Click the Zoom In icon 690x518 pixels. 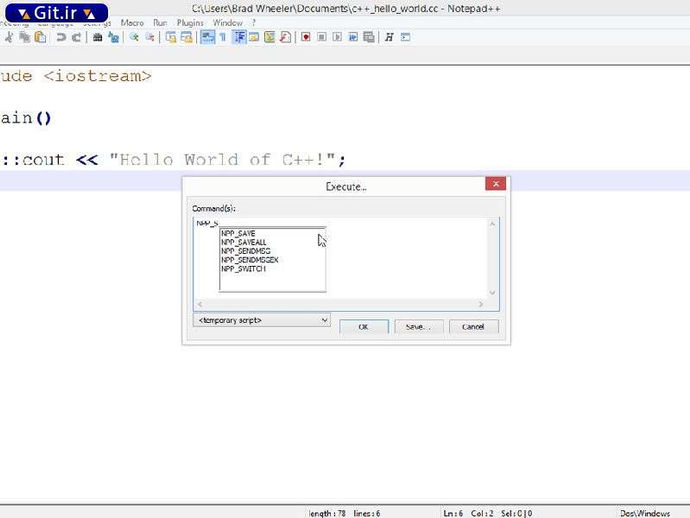pos(134,37)
